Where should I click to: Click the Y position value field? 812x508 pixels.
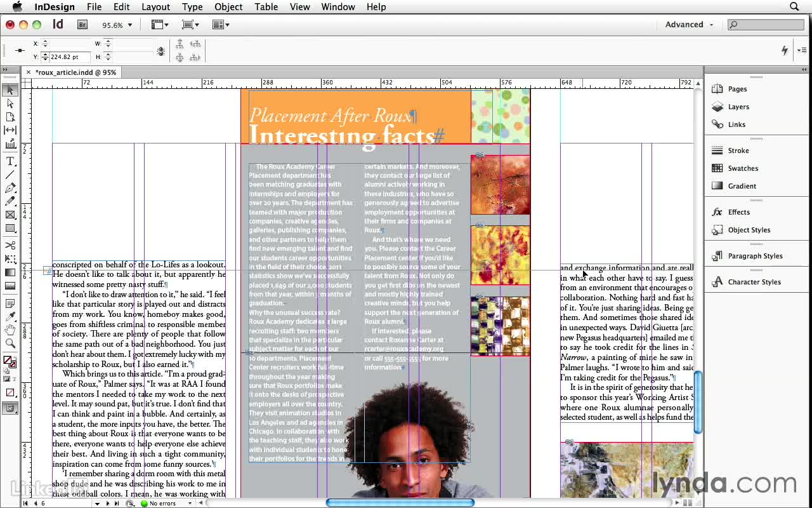[x=71, y=57]
